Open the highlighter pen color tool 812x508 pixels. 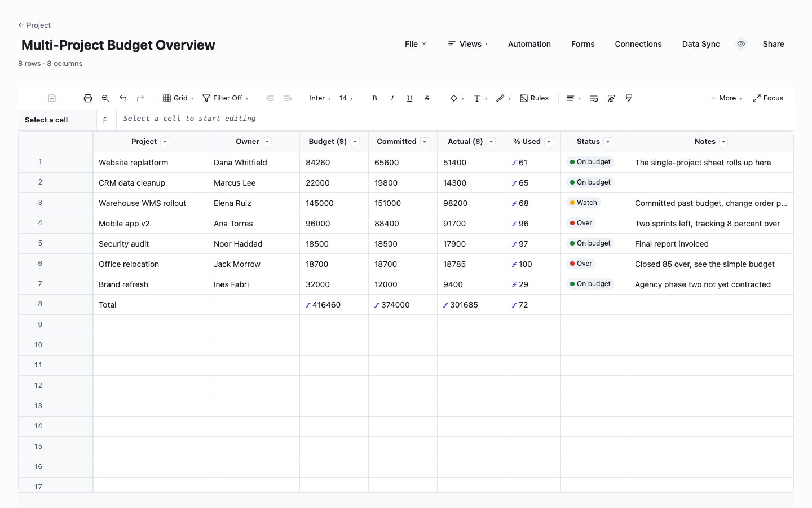500,98
